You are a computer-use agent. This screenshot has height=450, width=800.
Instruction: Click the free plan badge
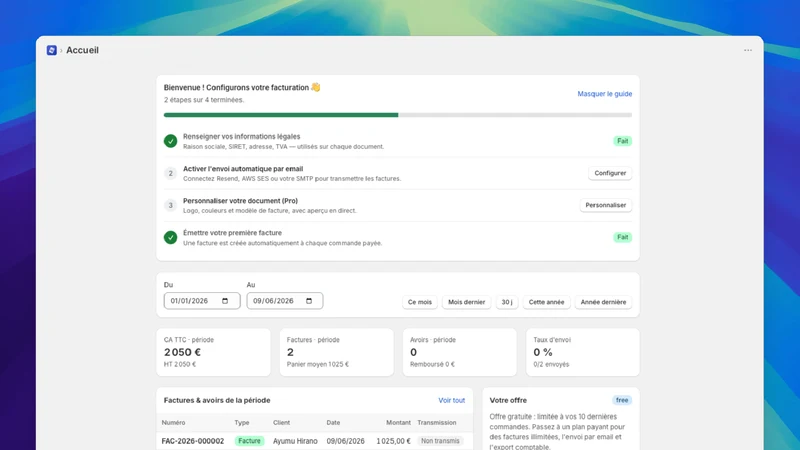pyautogui.click(x=622, y=401)
